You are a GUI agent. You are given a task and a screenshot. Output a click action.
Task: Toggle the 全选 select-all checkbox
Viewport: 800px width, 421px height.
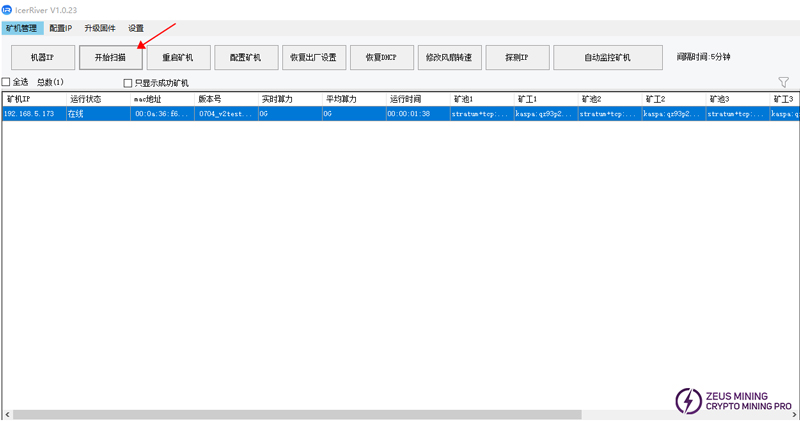pos(8,82)
